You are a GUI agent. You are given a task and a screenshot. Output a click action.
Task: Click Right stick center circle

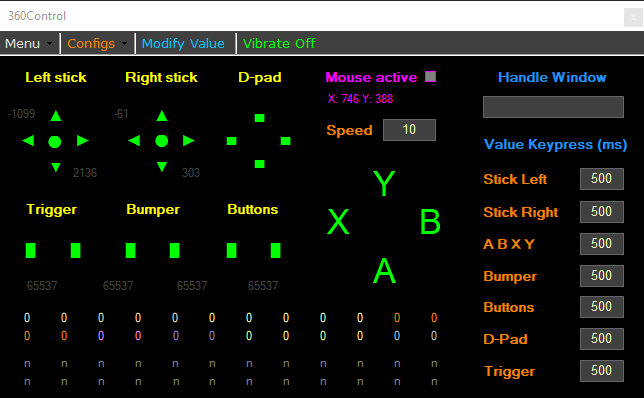[x=162, y=141]
